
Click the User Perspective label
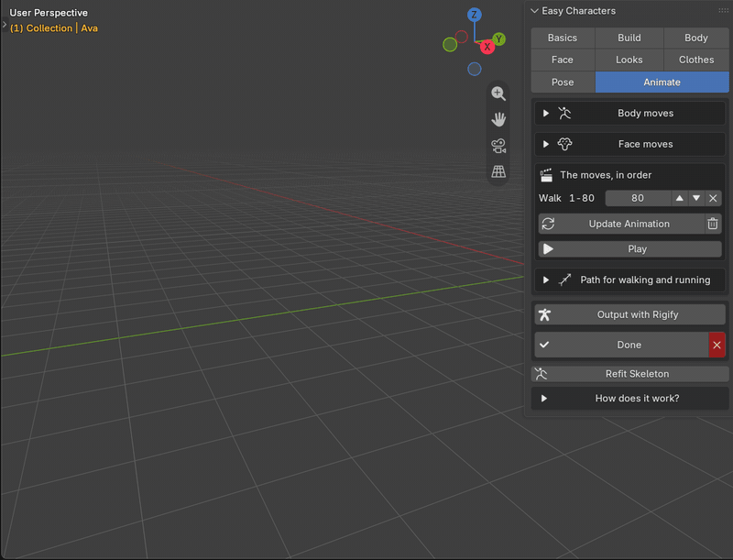click(49, 13)
